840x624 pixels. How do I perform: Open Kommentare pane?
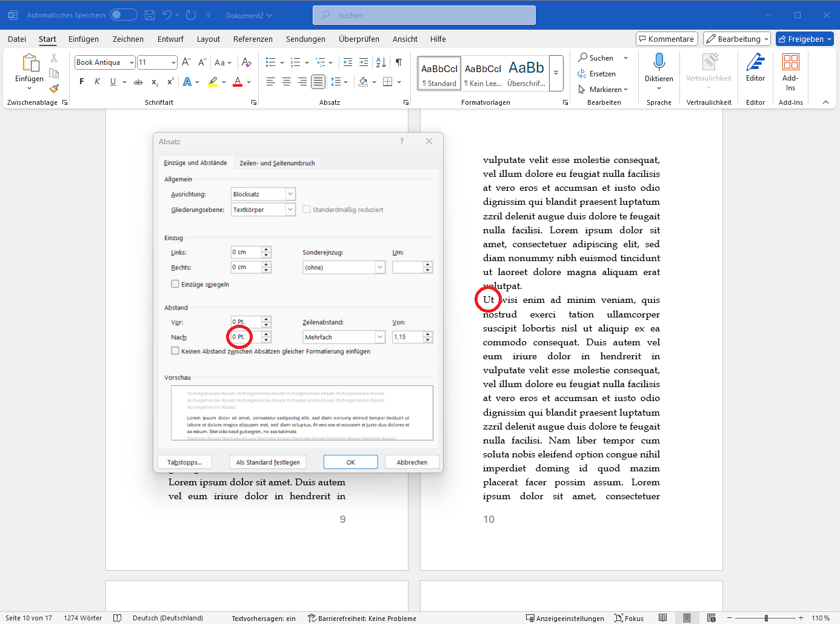point(667,39)
